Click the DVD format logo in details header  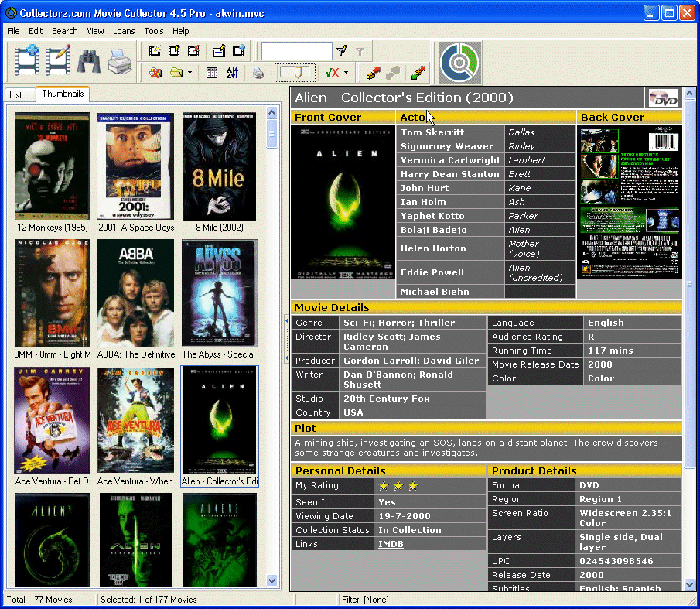[664, 98]
